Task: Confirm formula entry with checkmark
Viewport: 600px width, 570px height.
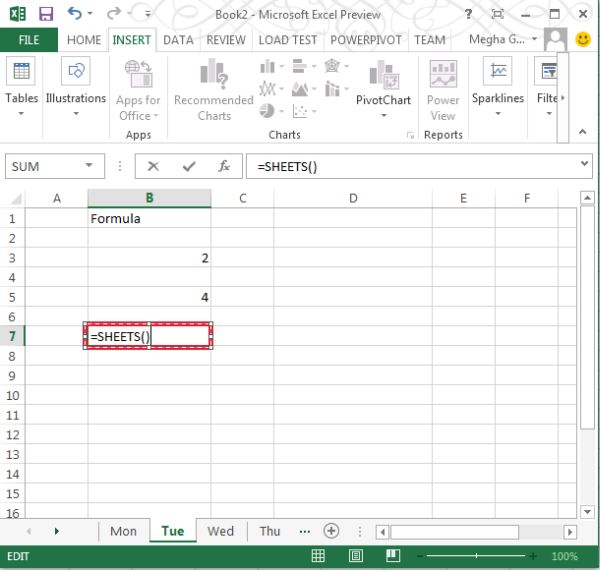Action: 189,166
